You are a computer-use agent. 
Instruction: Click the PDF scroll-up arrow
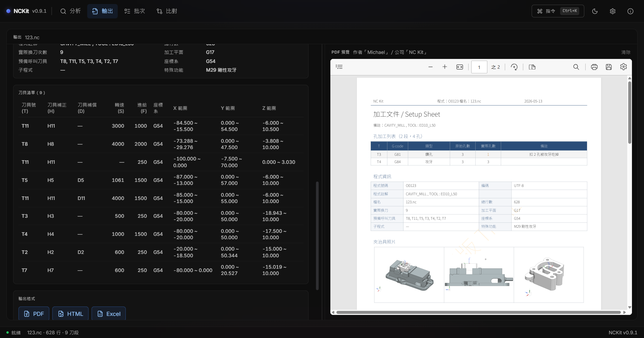(x=630, y=78)
